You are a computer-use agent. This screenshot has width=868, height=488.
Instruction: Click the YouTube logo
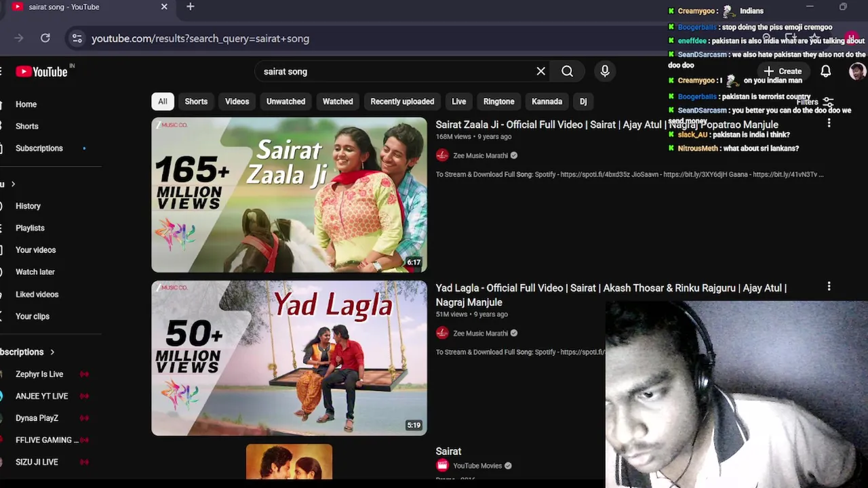[x=41, y=71]
